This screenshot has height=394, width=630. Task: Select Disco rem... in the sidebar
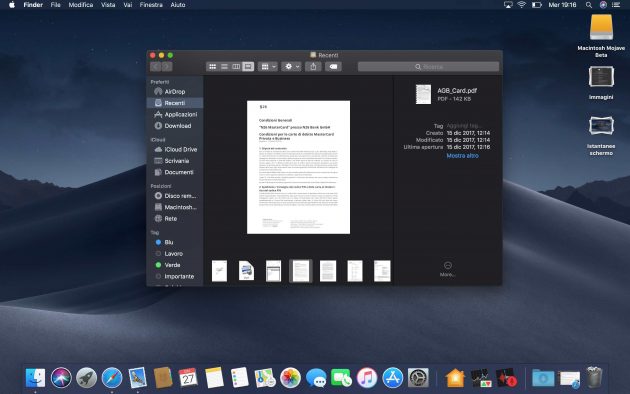[x=175, y=196]
